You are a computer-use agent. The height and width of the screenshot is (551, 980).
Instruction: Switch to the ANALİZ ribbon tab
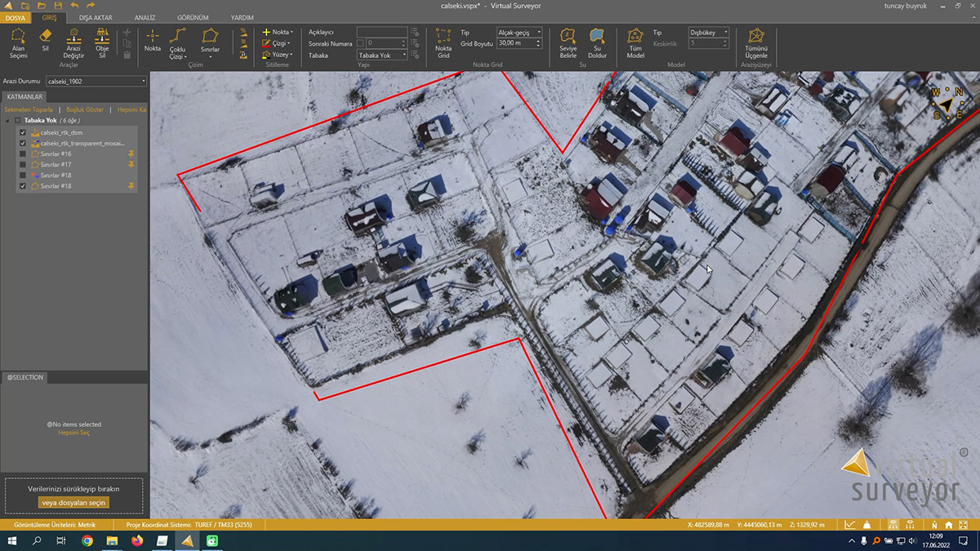click(x=145, y=17)
